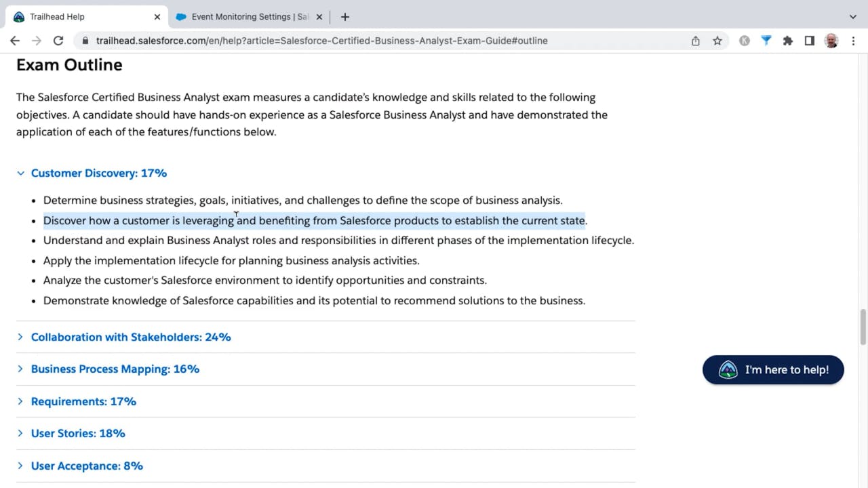Open the browser side panel icon

(x=810, y=41)
